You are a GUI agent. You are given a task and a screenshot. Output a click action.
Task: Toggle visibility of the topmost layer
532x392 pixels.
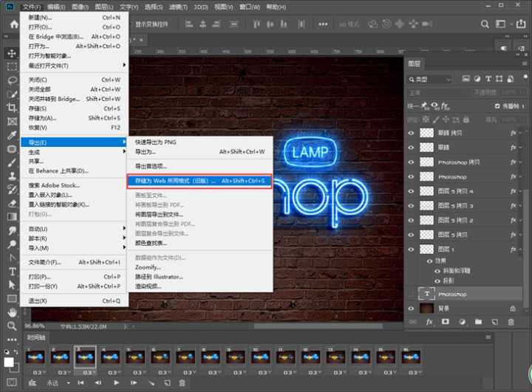412,133
